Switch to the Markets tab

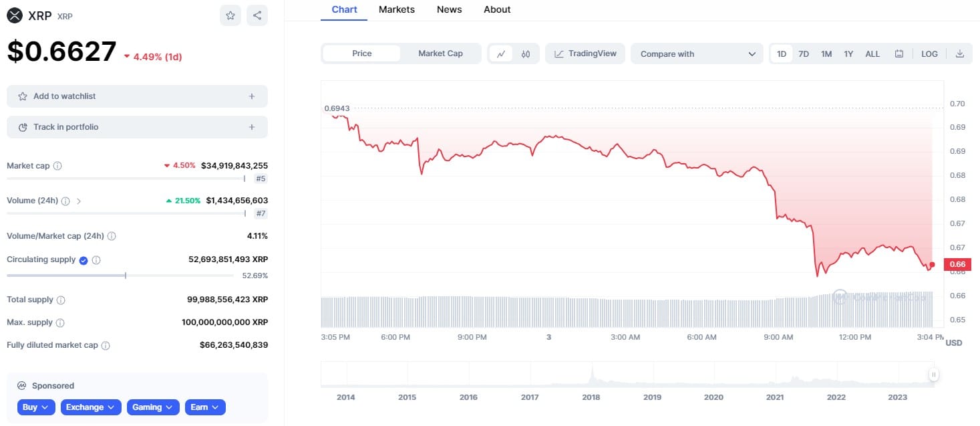click(397, 9)
